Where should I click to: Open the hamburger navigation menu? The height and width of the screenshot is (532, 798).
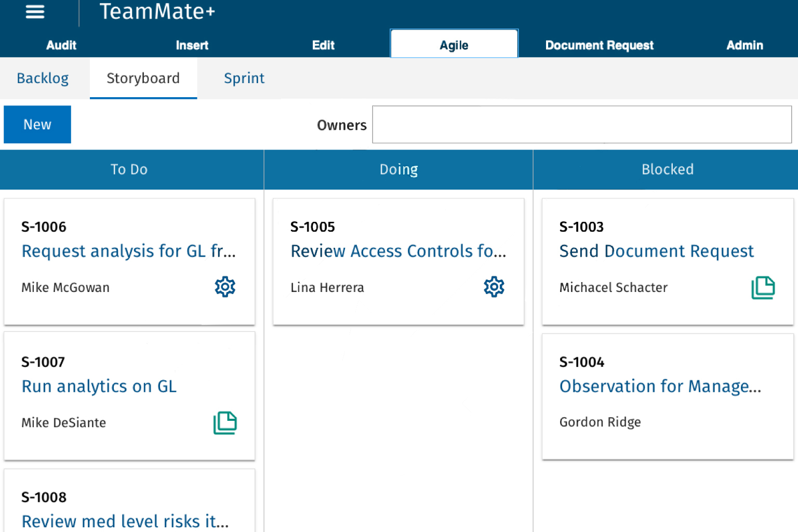(x=35, y=11)
